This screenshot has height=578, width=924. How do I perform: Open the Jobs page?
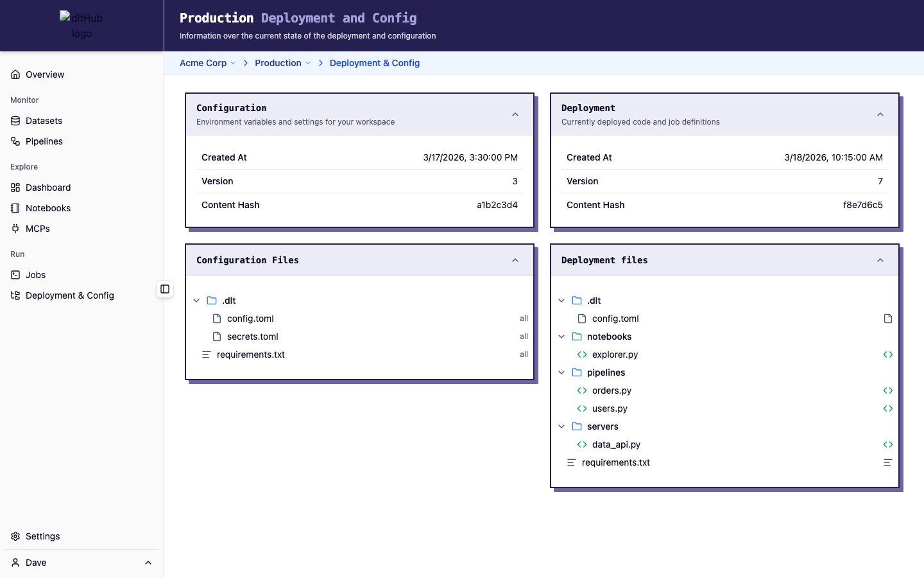81,275
